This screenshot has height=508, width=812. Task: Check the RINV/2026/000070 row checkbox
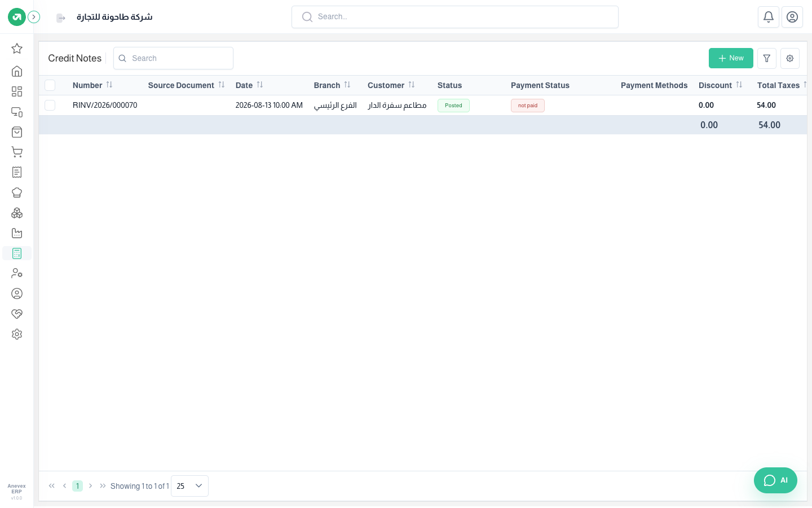tap(50, 105)
